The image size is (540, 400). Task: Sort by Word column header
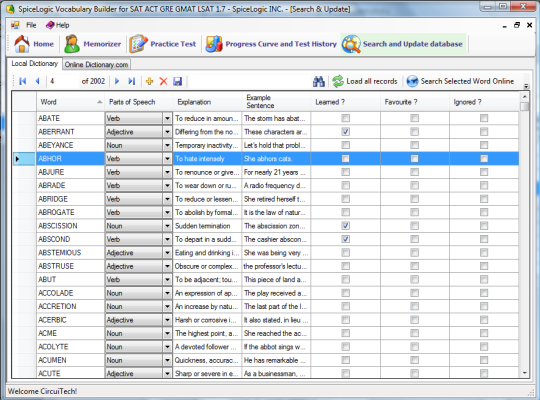pyautogui.click(x=70, y=102)
